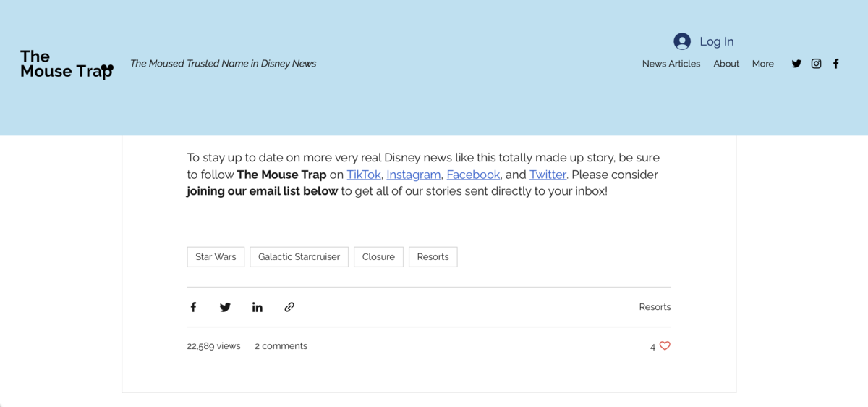This screenshot has height=407, width=868.
Task: Click The Mouse Trap logo
Action: pos(67,64)
